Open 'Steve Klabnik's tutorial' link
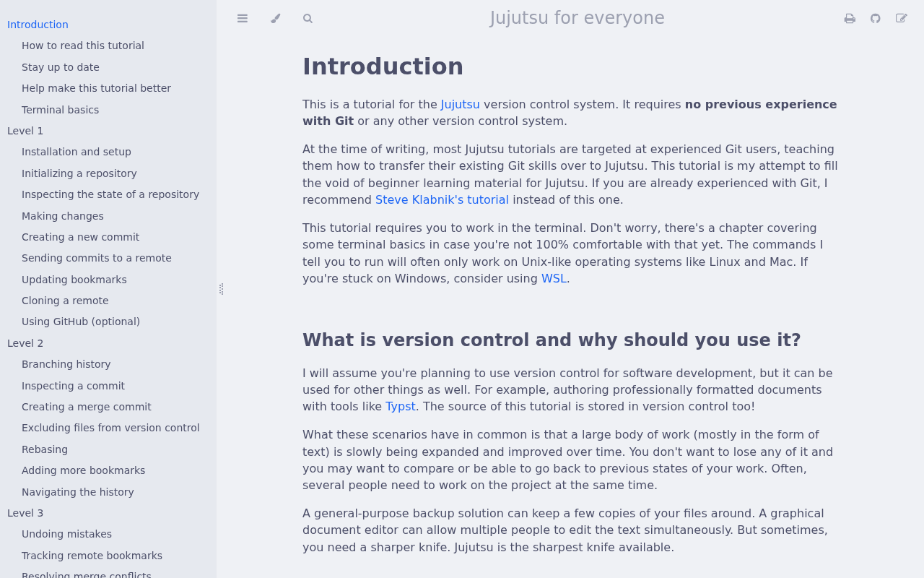This screenshot has height=578, width=924. (x=442, y=199)
